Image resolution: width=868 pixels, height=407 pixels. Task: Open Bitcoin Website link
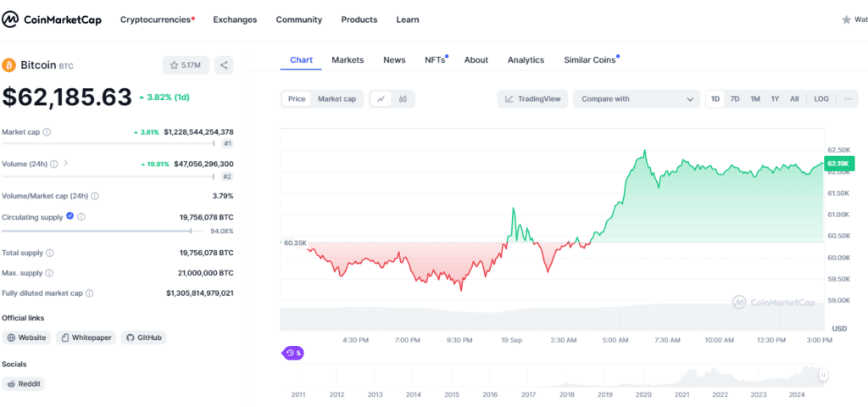click(26, 337)
